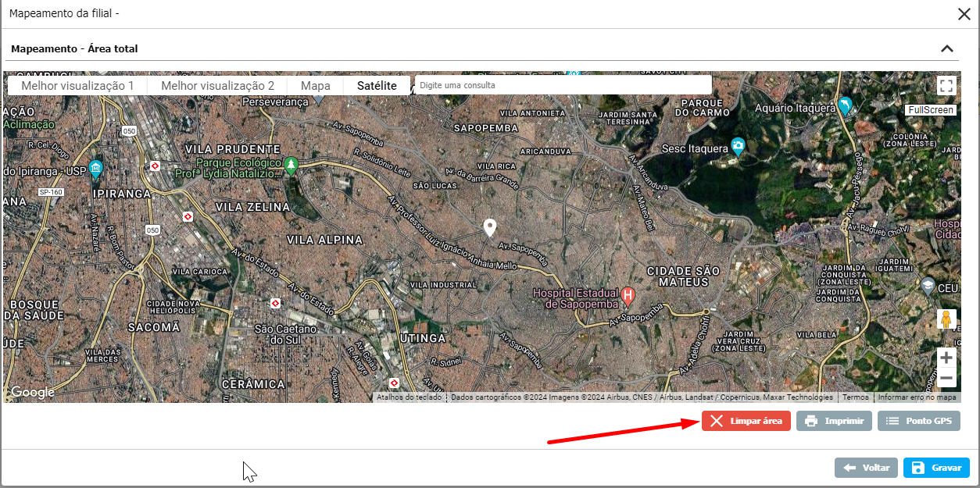Open the Parque Ecológico tree marker
980x488 pixels.
point(291,166)
